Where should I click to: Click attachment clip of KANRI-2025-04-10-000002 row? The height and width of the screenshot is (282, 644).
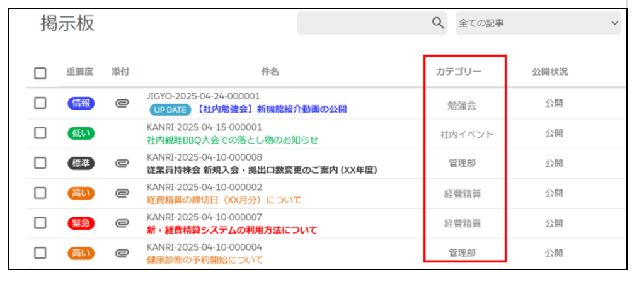(122, 193)
